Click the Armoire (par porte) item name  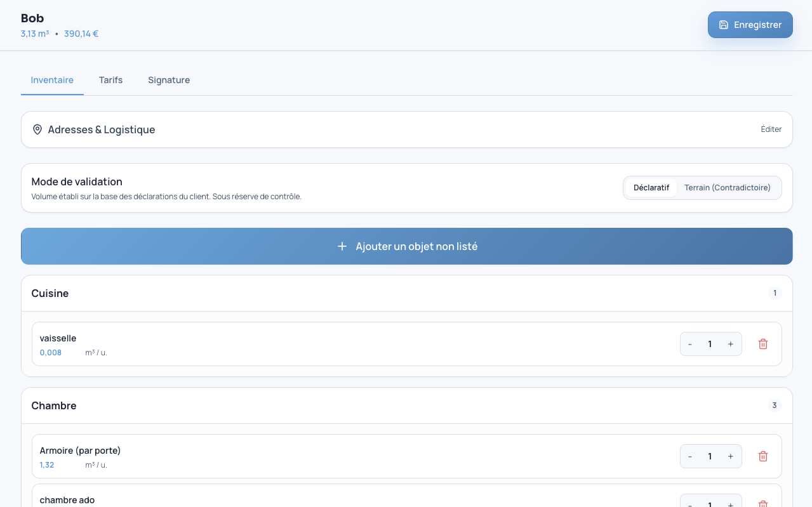(x=80, y=451)
